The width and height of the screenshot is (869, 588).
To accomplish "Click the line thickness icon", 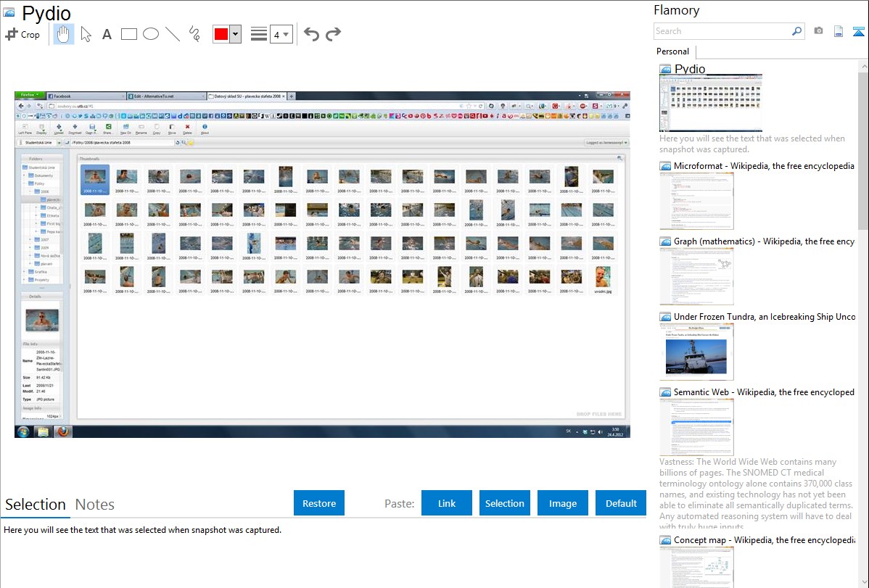I will [x=258, y=34].
